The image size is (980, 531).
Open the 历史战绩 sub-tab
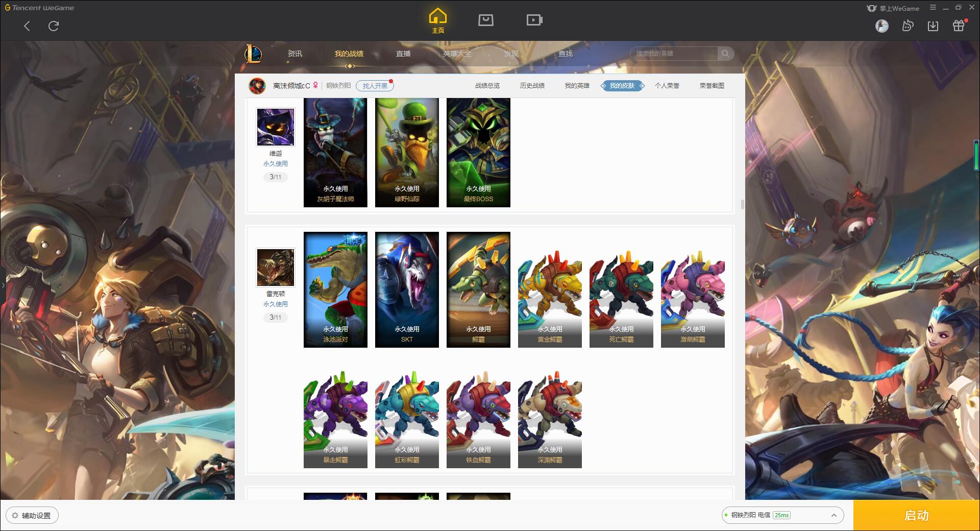532,86
